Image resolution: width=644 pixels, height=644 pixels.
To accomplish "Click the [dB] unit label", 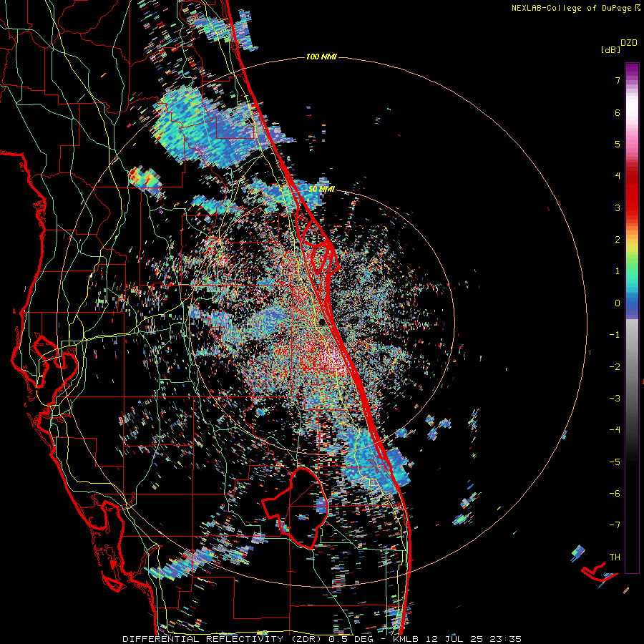I will coord(610,49).
